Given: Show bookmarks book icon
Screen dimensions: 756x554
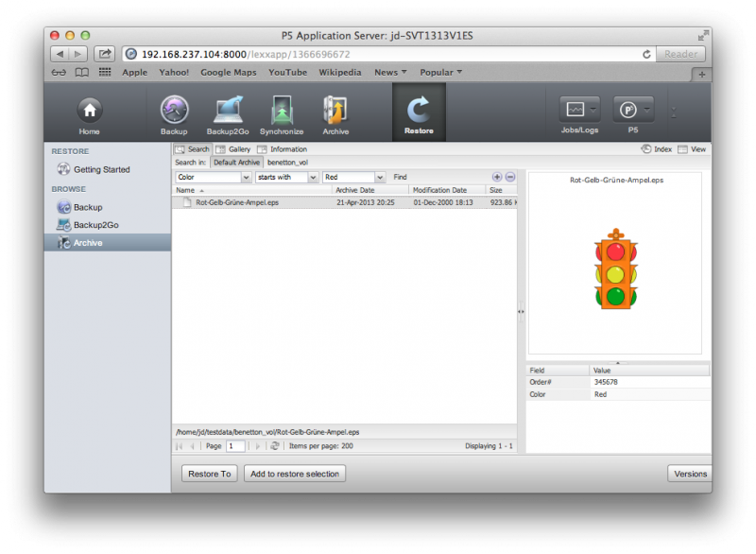Looking at the screenshot, I should (82, 73).
